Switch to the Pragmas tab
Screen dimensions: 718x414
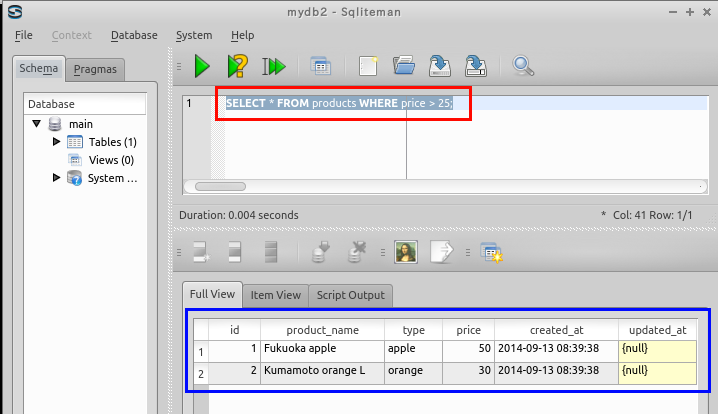[x=95, y=69]
